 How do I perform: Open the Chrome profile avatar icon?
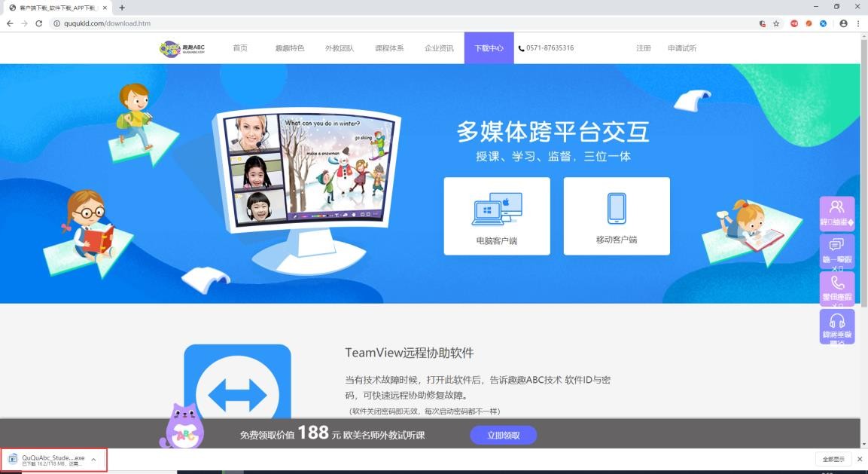coord(843,23)
